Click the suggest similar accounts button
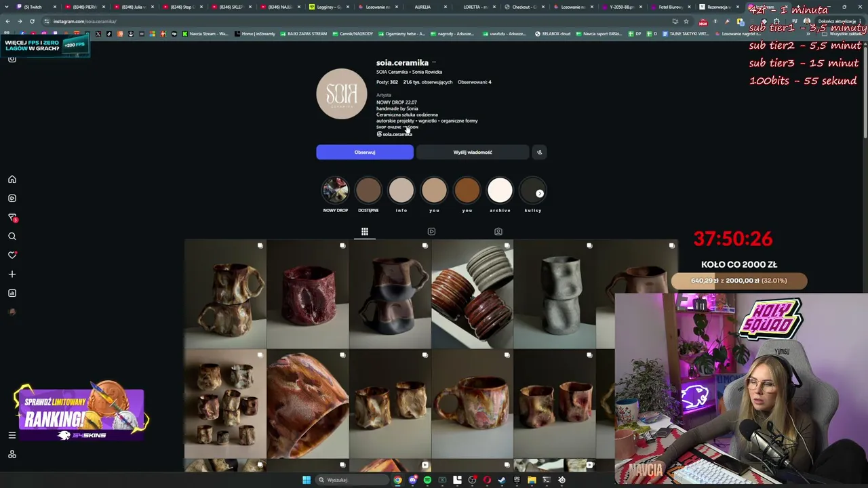Image resolution: width=868 pixels, height=488 pixels. pos(539,152)
